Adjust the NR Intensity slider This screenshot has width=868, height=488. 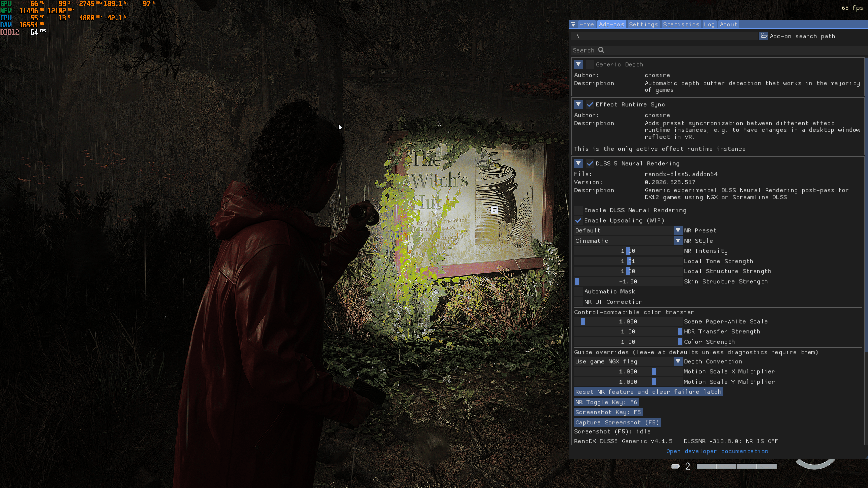(628, 251)
